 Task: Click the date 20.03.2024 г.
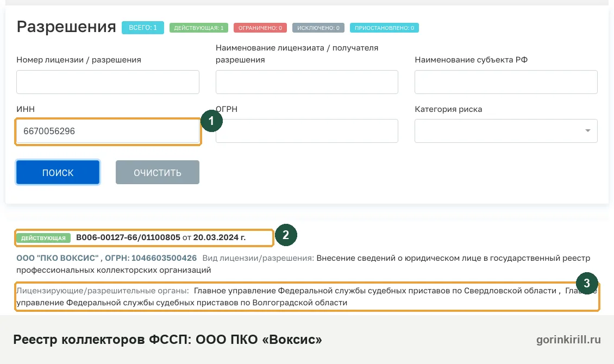pos(220,237)
